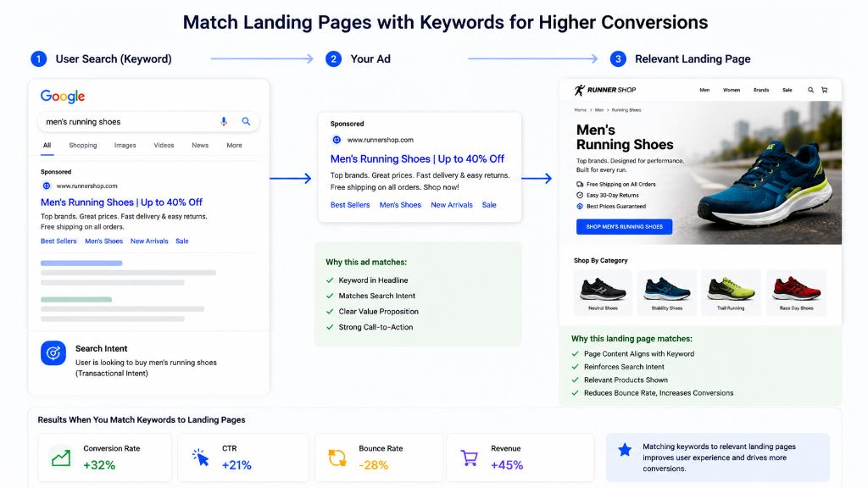
Task: Switch to the Videos search tab
Action: coord(164,145)
